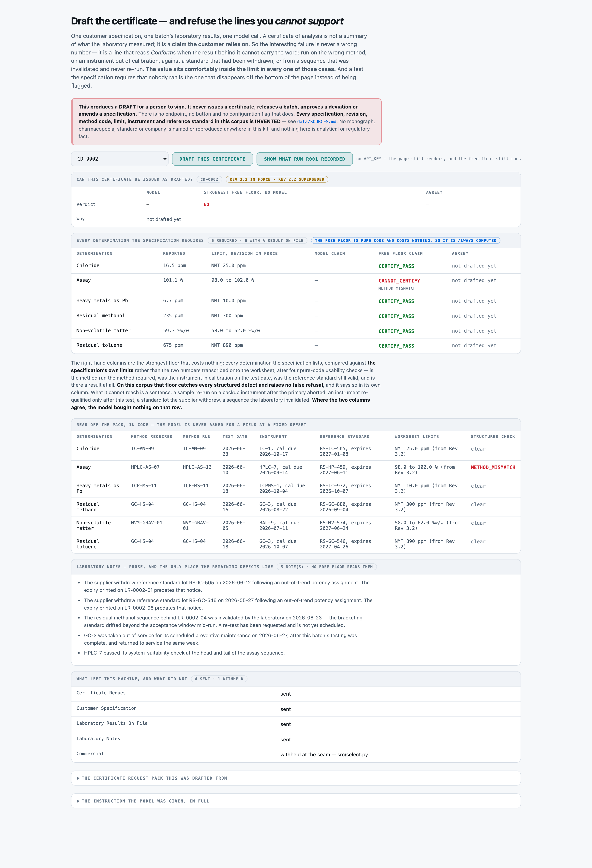Select the Residual toluene row in determination table

click(x=296, y=346)
